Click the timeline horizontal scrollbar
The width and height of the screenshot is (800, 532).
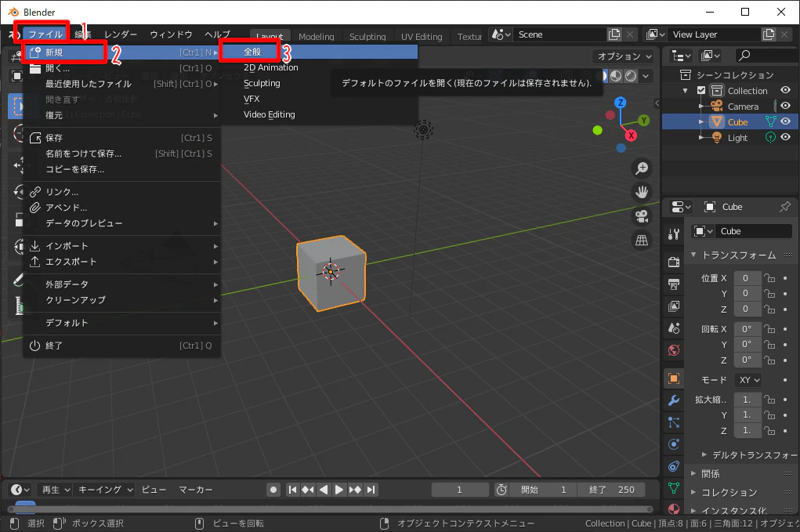point(331,509)
